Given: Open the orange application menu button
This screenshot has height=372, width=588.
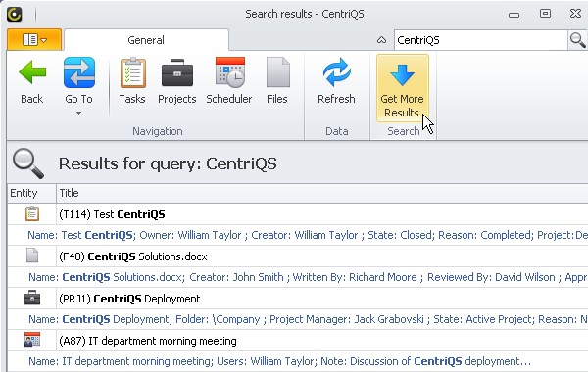Looking at the screenshot, I should (34, 39).
